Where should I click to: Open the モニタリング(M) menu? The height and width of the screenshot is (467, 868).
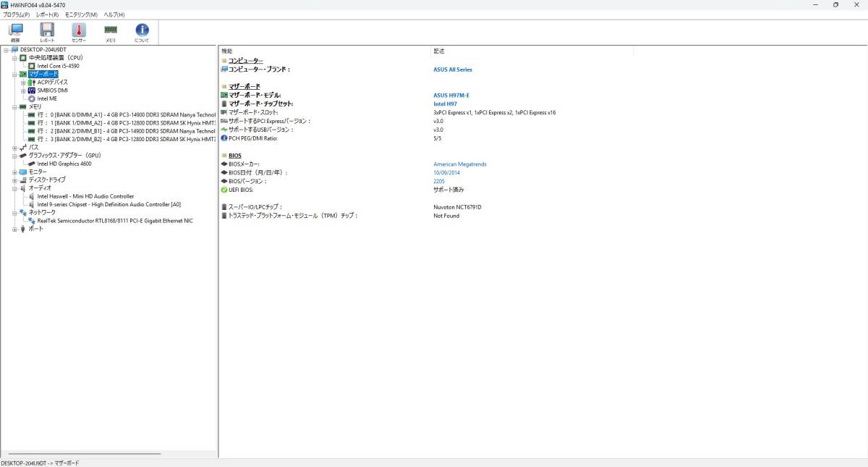tap(81, 14)
